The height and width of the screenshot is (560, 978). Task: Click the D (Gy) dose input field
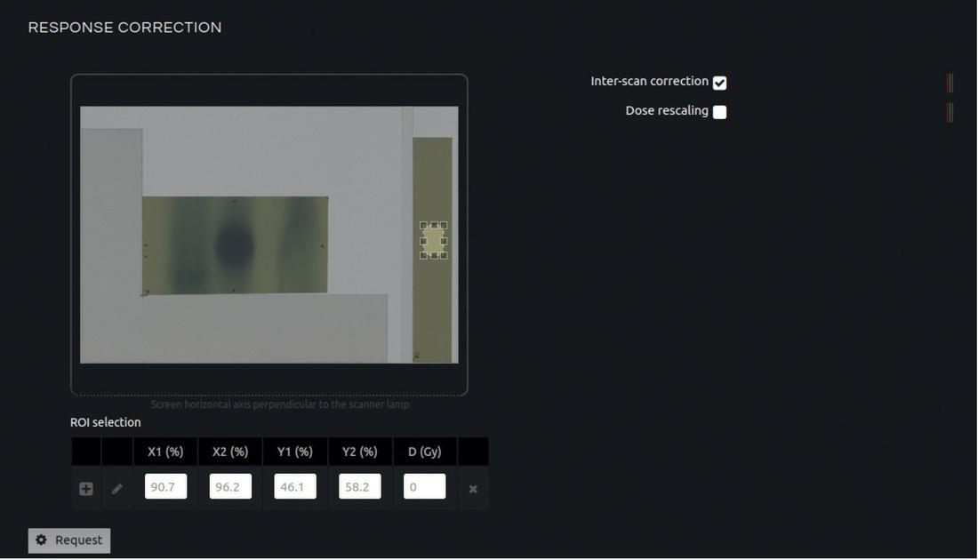[x=424, y=487]
